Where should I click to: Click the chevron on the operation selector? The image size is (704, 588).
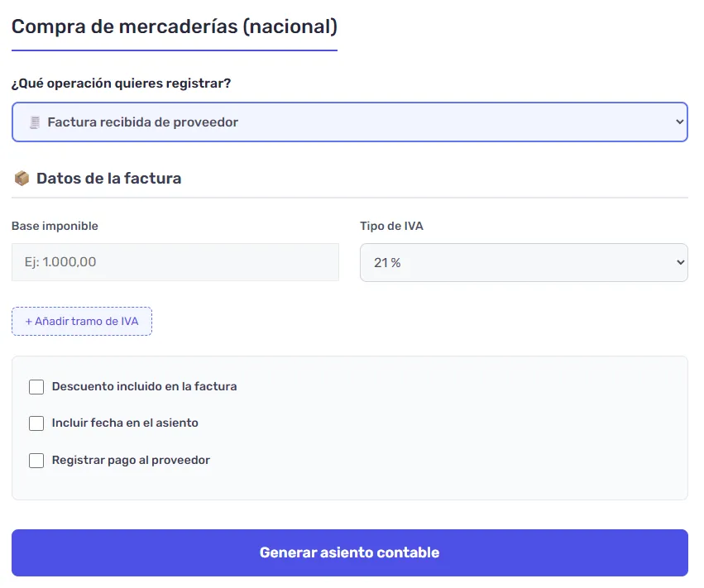tap(678, 122)
